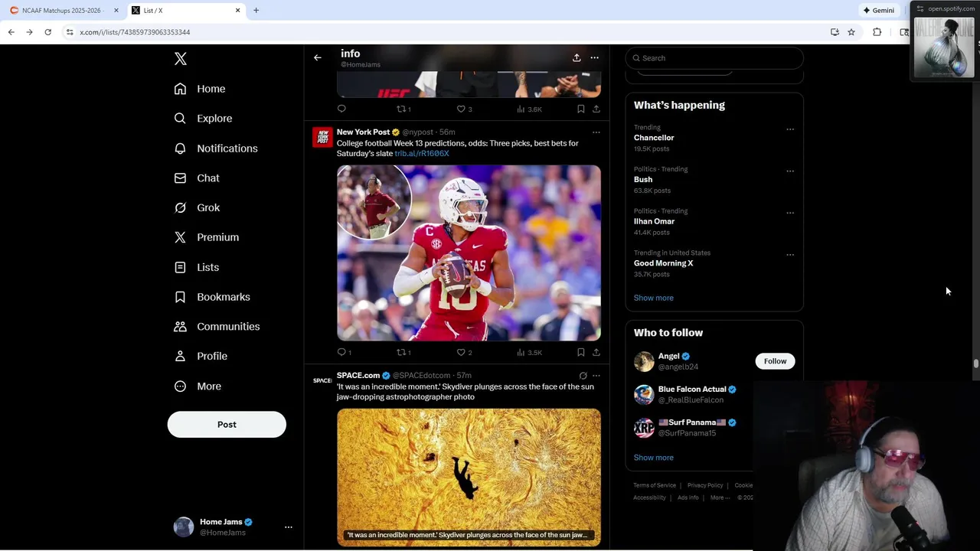Open the Bush trending topic
980x551 pixels.
click(x=643, y=180)
